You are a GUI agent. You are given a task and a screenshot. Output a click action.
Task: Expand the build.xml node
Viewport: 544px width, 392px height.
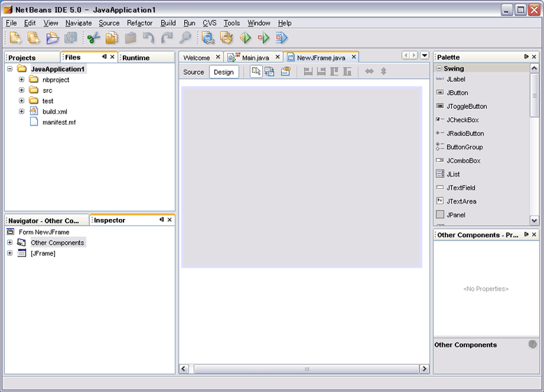22,112
